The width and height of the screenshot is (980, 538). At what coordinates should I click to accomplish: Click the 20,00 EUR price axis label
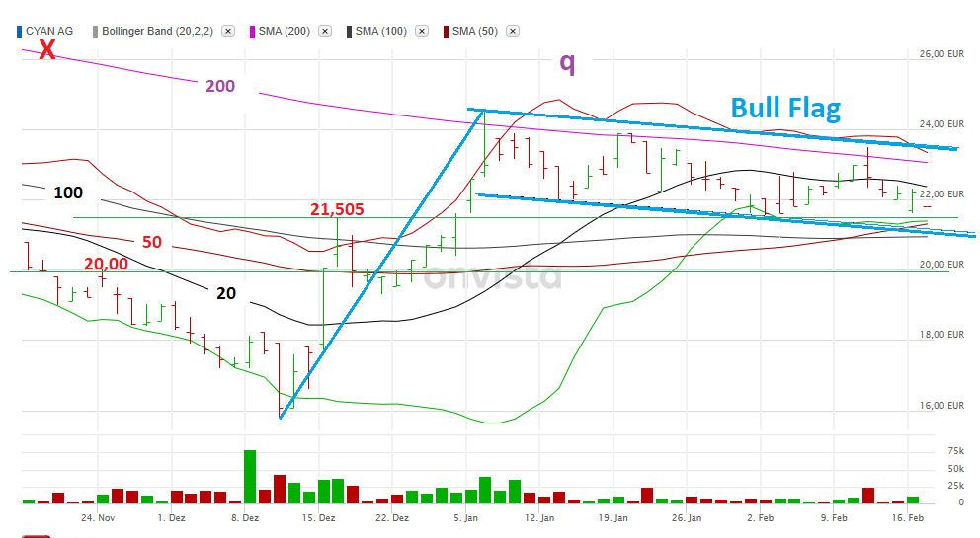pyautogui.click(x=941, y=264)
